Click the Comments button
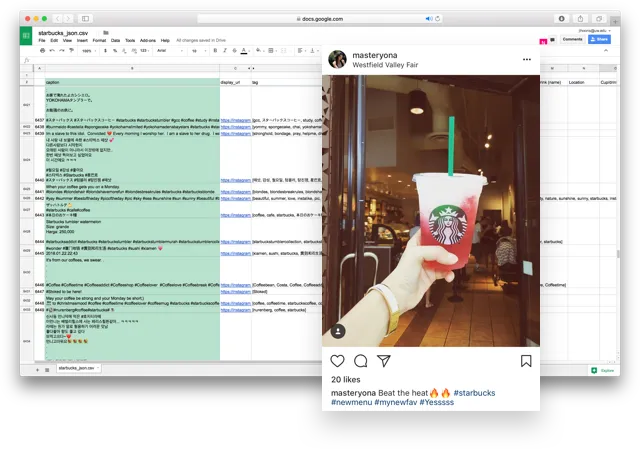This screenshot has width=640, height=449. tap(572, 39)
